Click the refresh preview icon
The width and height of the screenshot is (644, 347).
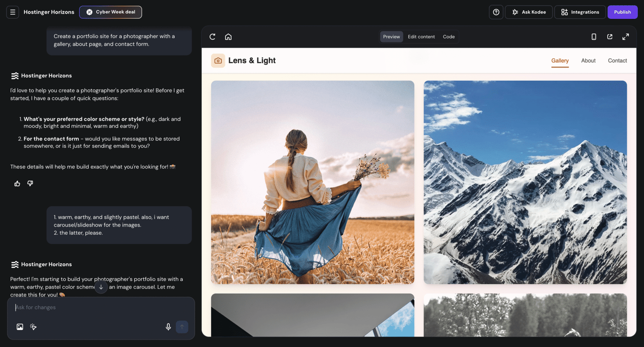click(212, 36)
